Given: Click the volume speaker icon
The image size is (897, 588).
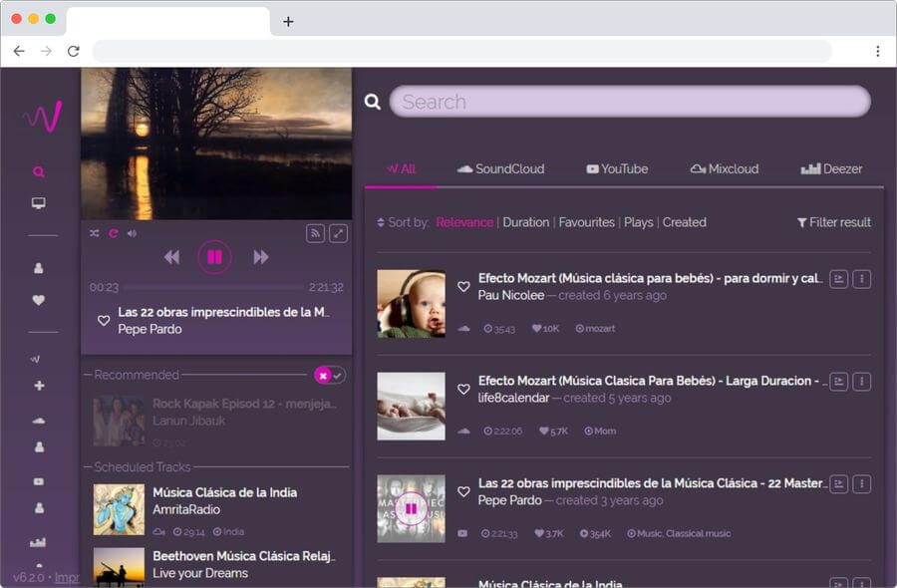Looking at the screenshot, I should coord(133,233).
